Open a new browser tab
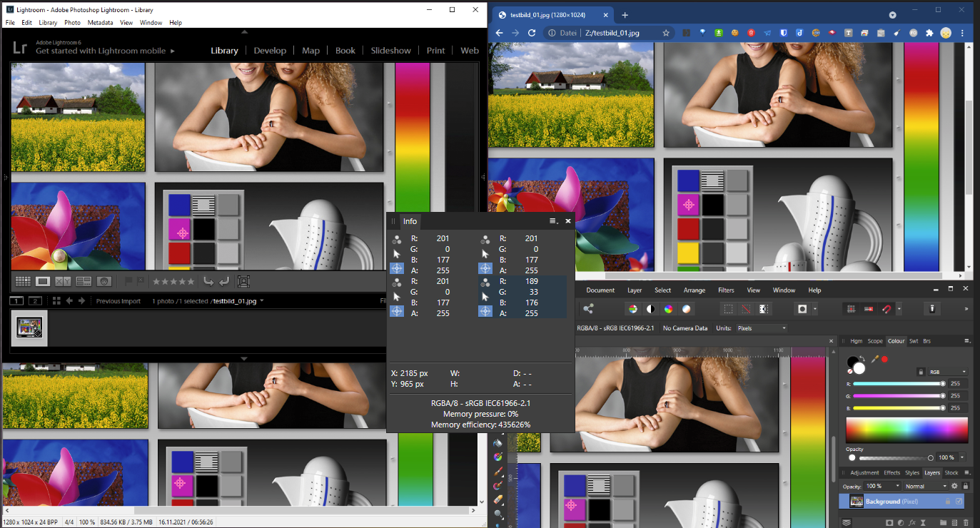Screen dimensions: 980x528 [x=625, y=15]
